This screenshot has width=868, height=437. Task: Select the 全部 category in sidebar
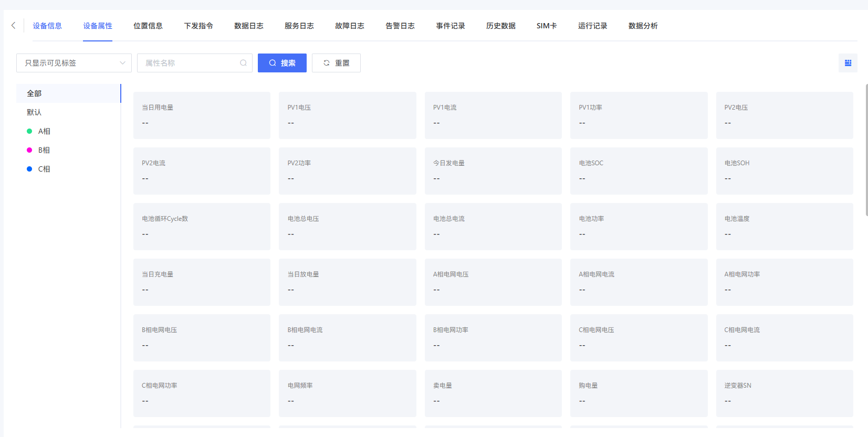(x=68, y=93)
